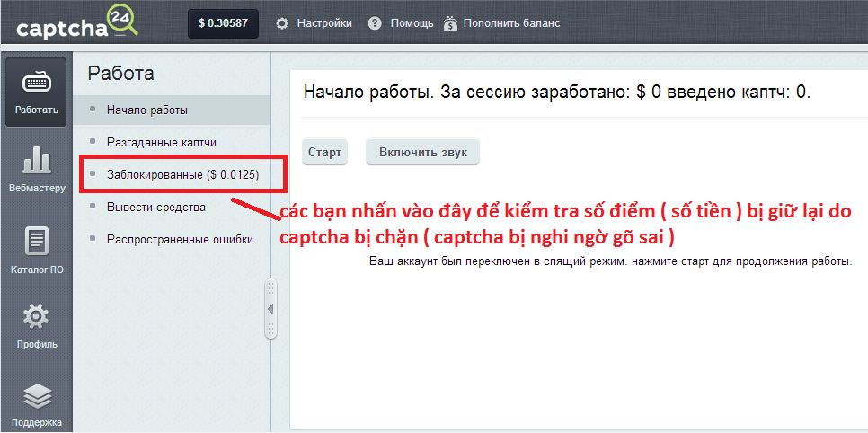Click the Помощь question mark icon
868x433 pixels.
point(375,24)
